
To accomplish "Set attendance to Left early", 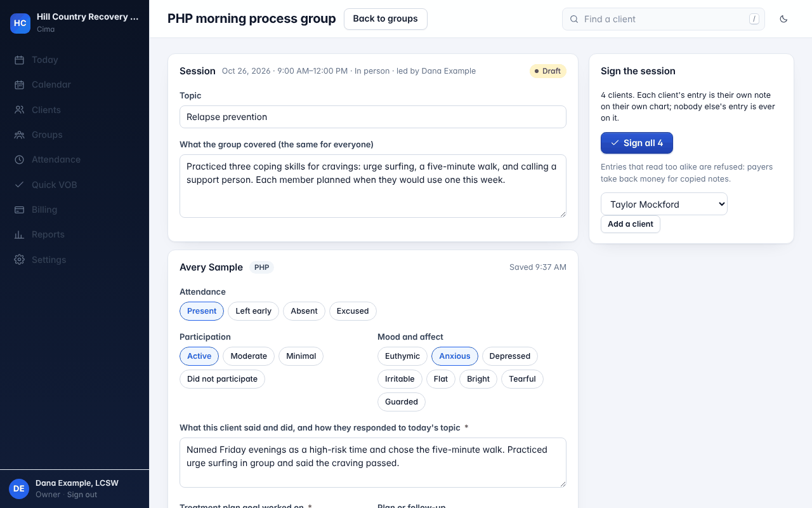I will coord(253,311).
